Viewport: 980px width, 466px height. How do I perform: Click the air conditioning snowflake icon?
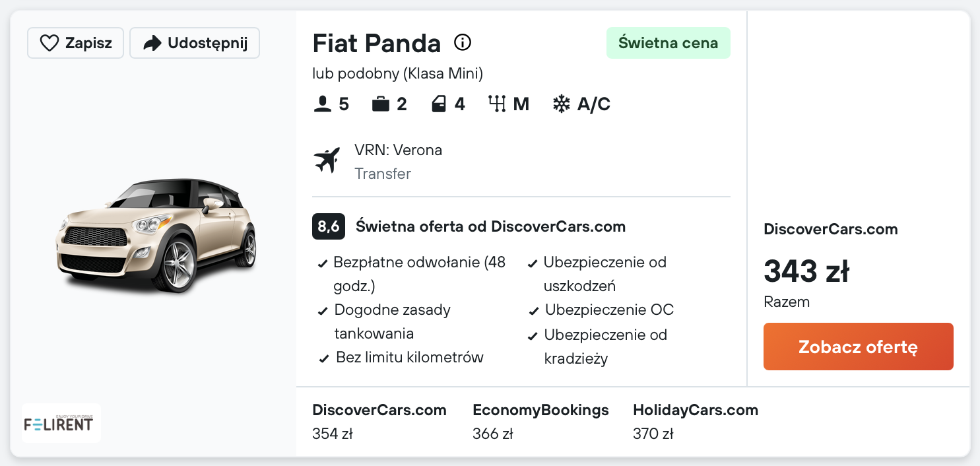pyautogui.click(x=561, y=104)
